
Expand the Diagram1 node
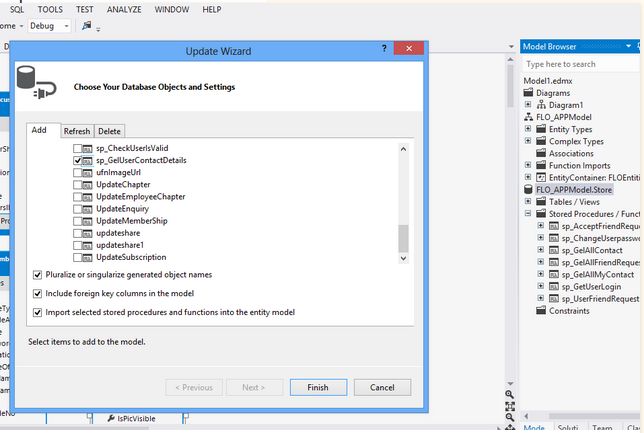pos(528,104)
